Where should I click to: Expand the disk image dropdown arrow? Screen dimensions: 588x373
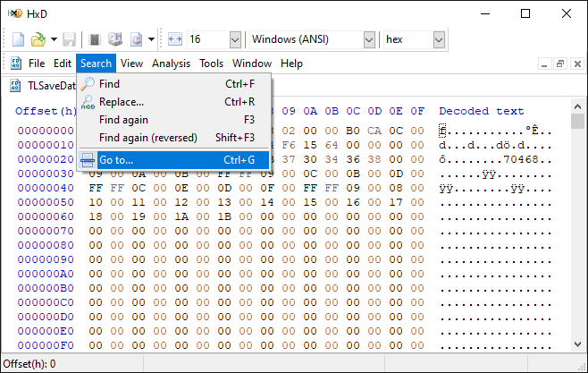tap(152, 39)
